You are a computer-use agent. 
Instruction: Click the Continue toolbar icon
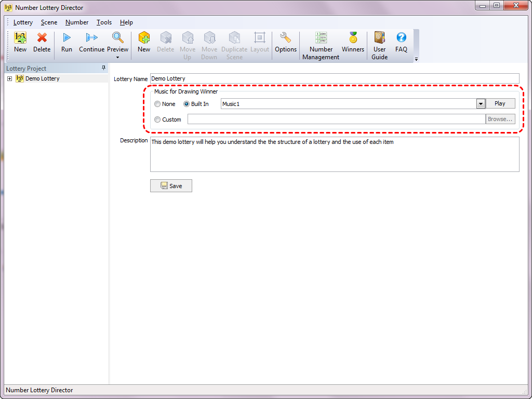pyautogui.click(x=91, y=38)
